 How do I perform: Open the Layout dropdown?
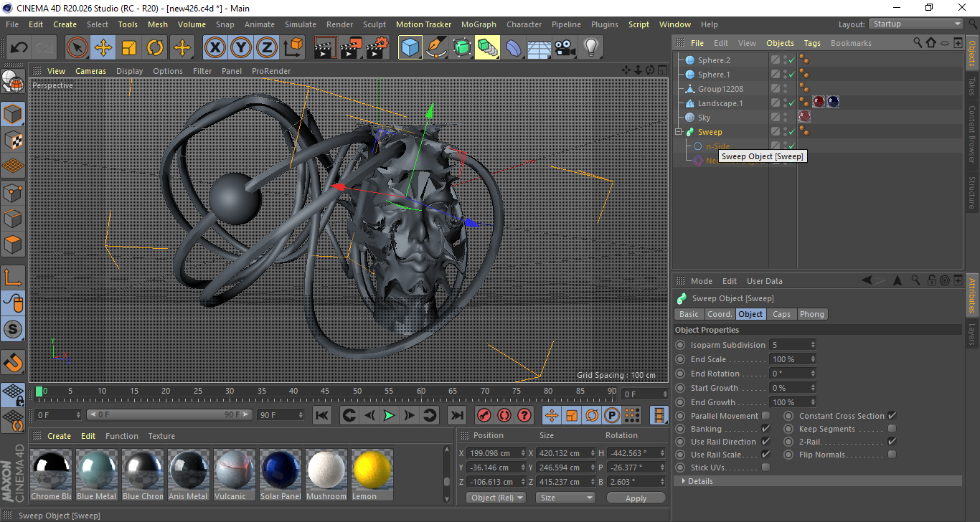click(x=916, y=24)
